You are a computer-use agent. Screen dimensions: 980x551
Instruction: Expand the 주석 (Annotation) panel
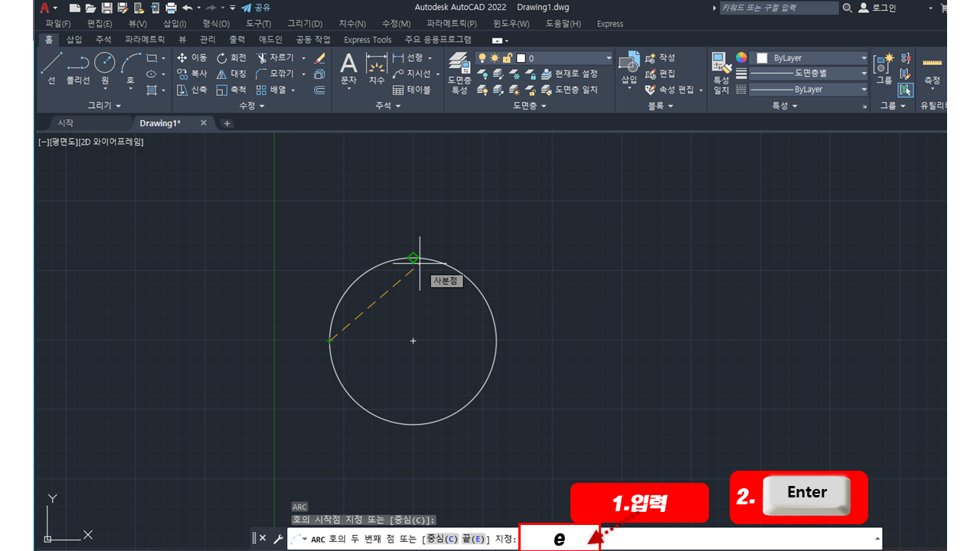point(388,106)
